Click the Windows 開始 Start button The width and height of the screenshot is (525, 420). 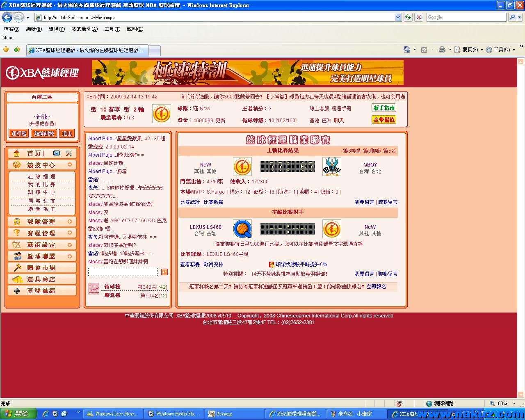18,414
